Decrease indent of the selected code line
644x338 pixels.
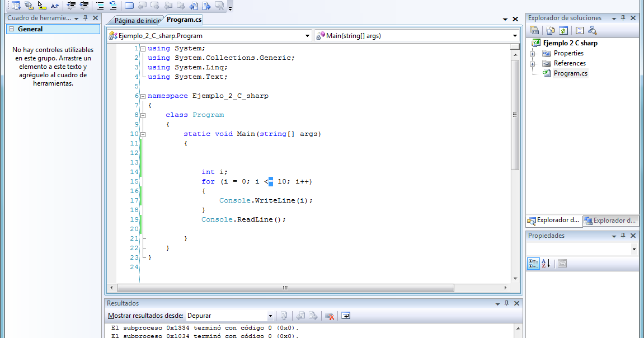(x=70, y=5)
